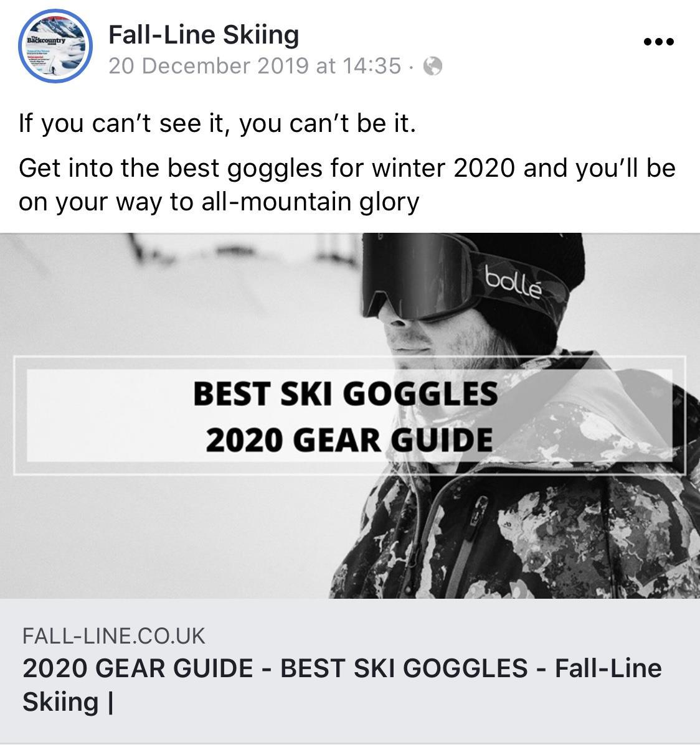Open the 20 December 2019 timestamp
Screen dimensions: 700x745
pyautogui.click(x=255, y=66)
